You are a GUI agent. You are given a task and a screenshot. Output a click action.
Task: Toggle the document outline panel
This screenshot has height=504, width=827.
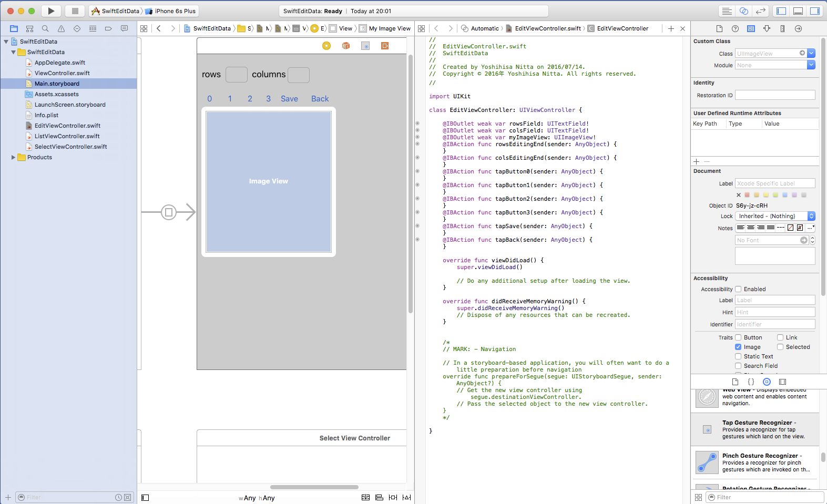[145, 498]
